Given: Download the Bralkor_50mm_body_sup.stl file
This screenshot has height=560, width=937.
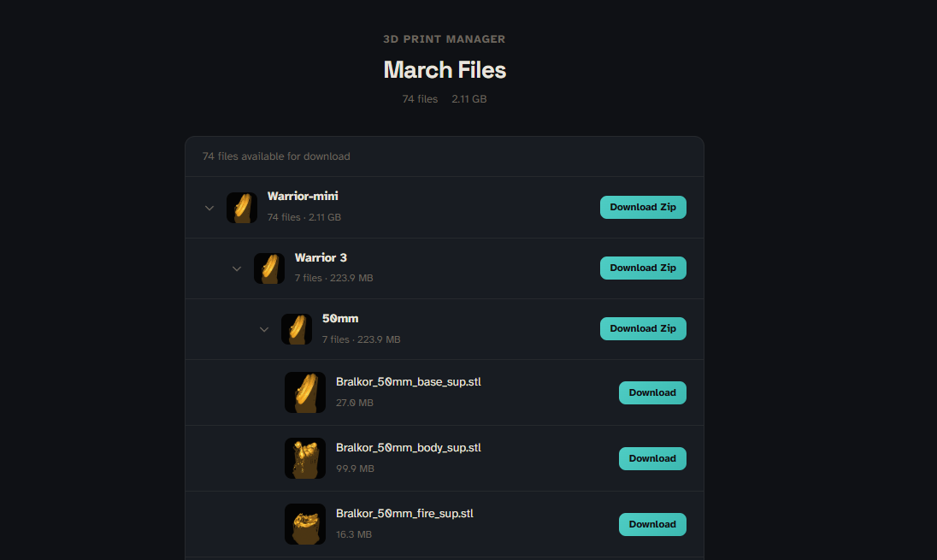Looking at the screenshot, I should pos(652,458).
